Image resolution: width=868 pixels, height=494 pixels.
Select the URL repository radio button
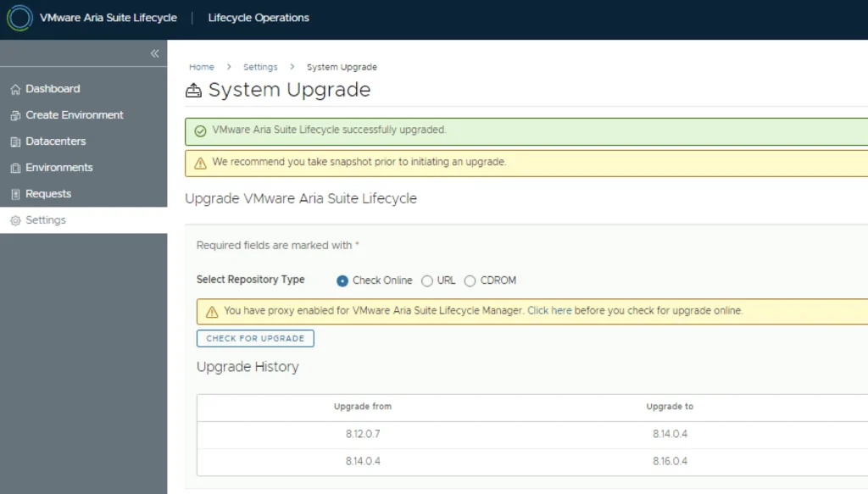[x=427, y=281]
